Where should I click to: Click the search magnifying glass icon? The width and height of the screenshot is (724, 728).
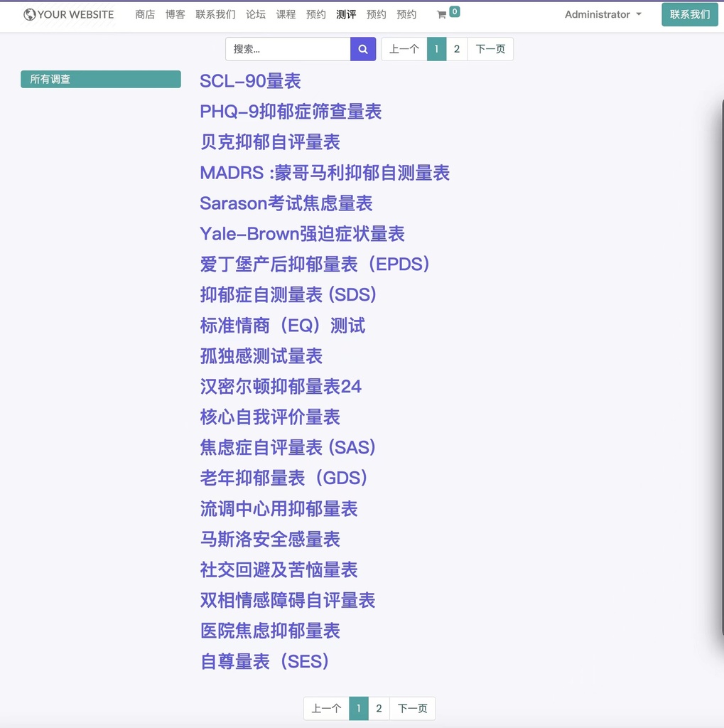coord(362,48)
